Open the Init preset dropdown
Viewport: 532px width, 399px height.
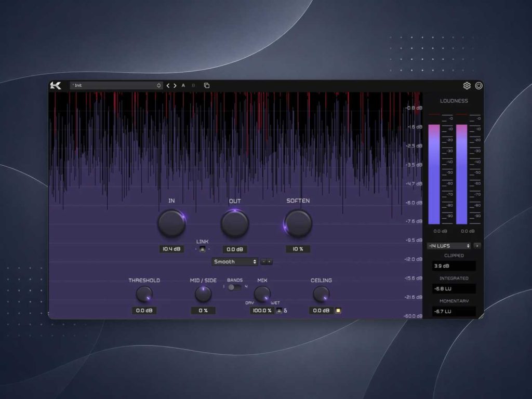pyautogui.click(x=116, y=86)
